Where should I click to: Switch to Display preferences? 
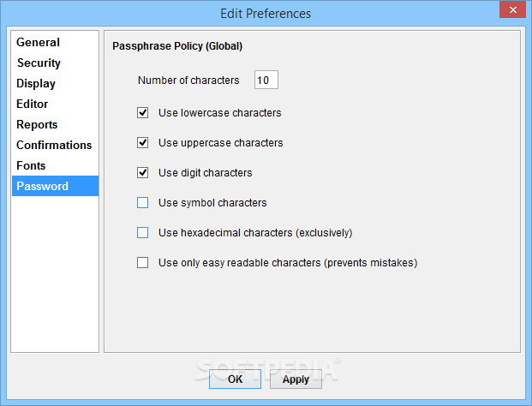[36, 83]
